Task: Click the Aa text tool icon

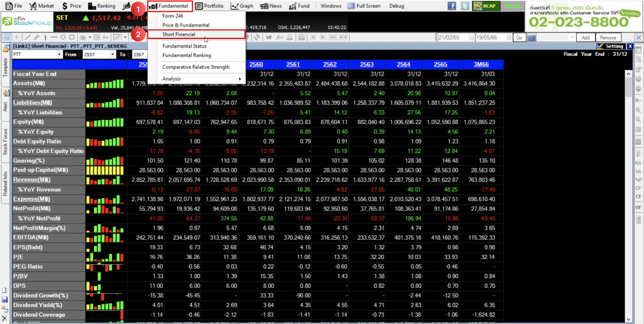Action: 105,37
